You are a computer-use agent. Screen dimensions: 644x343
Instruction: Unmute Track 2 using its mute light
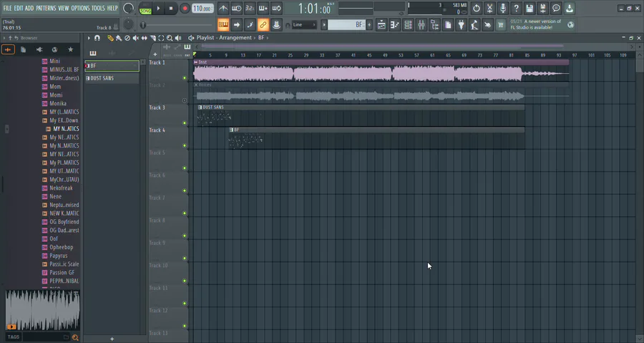(x=185, y=100)
